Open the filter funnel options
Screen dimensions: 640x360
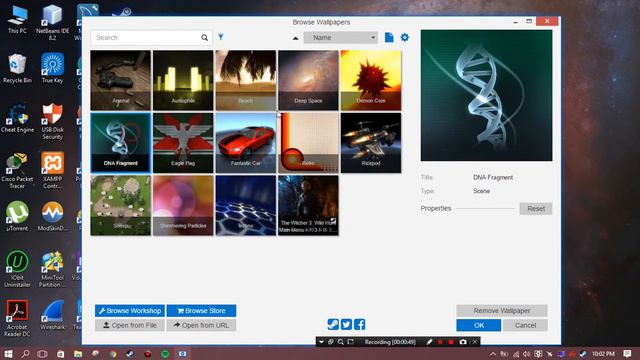pyautogui.click(x=221, y=37)
